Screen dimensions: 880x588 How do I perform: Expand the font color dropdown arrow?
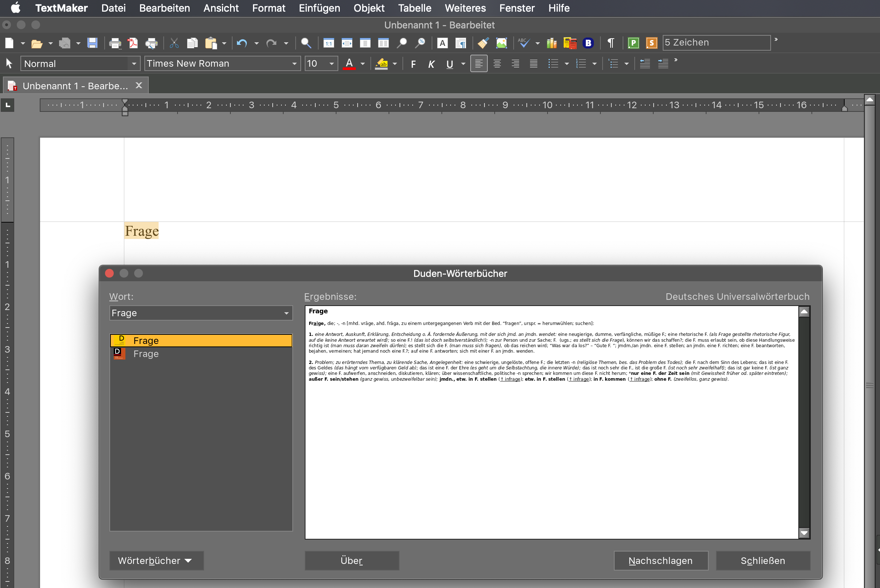[362, 64]
